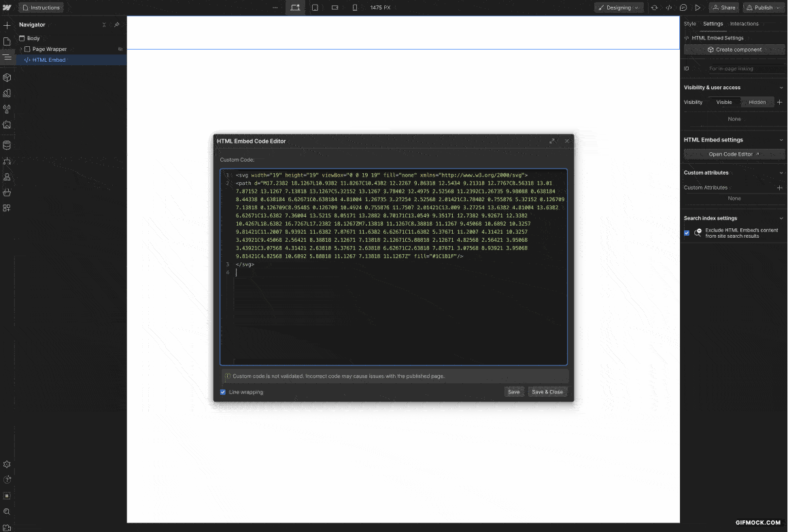Open the Apps panel
Image resolution: width=788 pixels, height=532 pixels.
coord(7,208)
